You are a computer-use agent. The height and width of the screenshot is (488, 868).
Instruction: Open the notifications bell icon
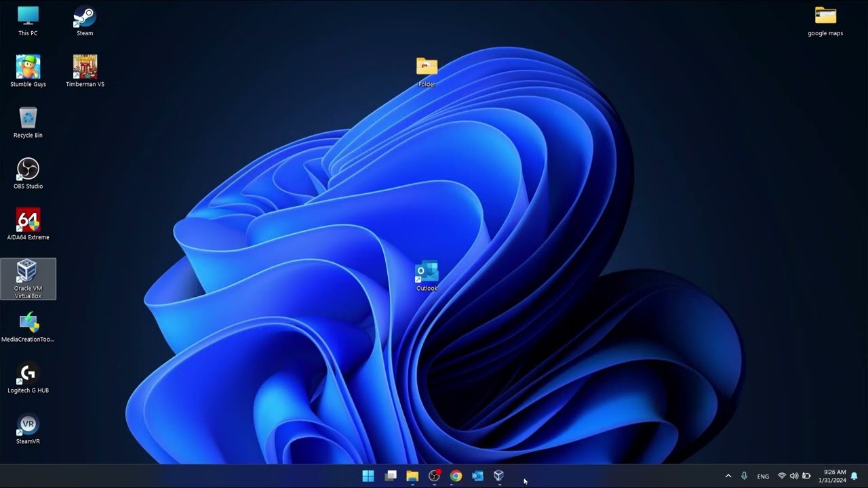(x=854, y=476)
